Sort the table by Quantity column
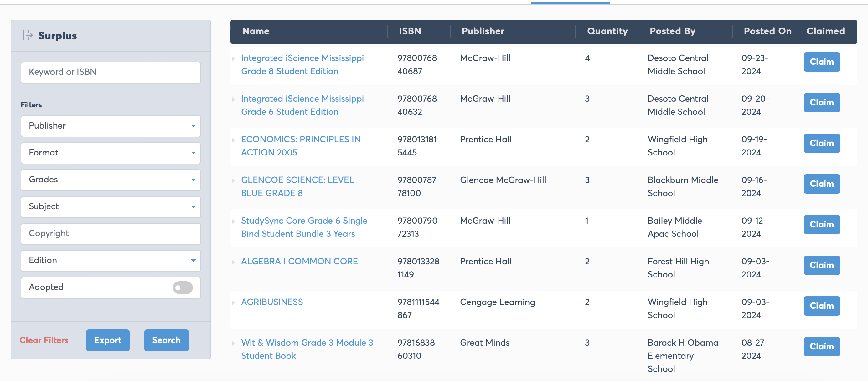 (607, 31)
